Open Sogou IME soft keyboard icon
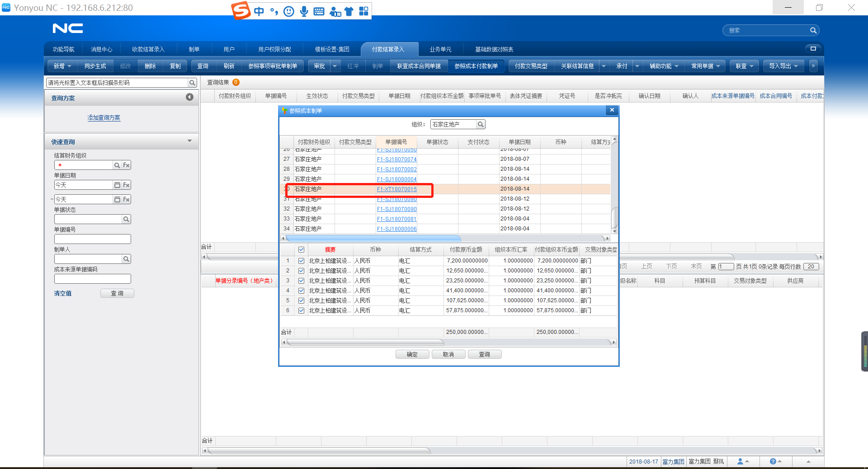Viewport: 868px width, 469px height. (319, 11)
